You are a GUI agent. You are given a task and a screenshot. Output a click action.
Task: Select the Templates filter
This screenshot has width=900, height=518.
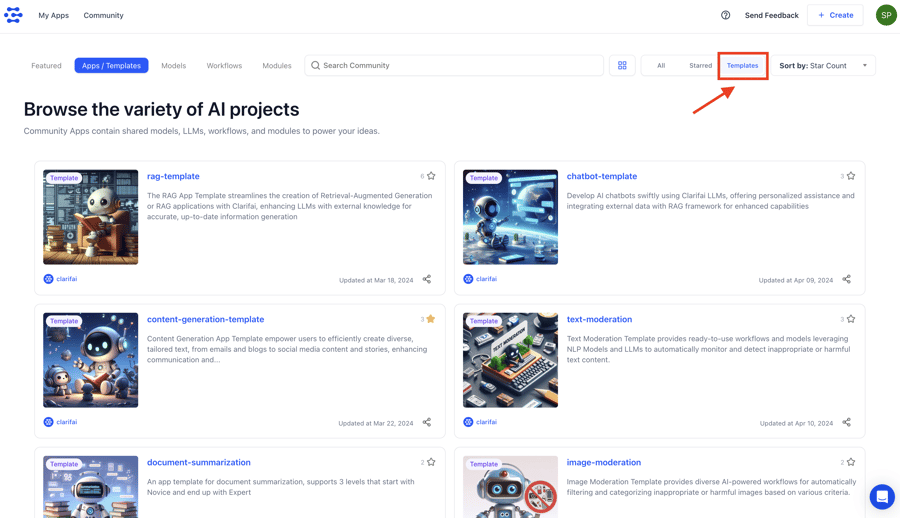pyautogui.click(x=742, y=66)
